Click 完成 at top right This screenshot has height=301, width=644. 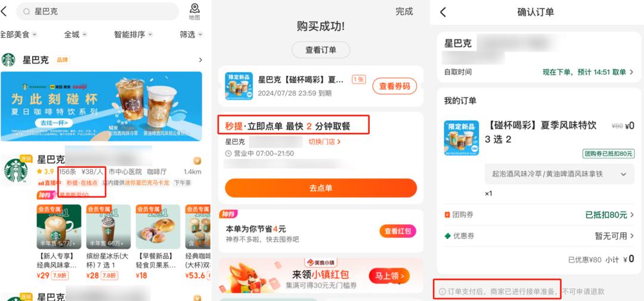click(404, 11)
